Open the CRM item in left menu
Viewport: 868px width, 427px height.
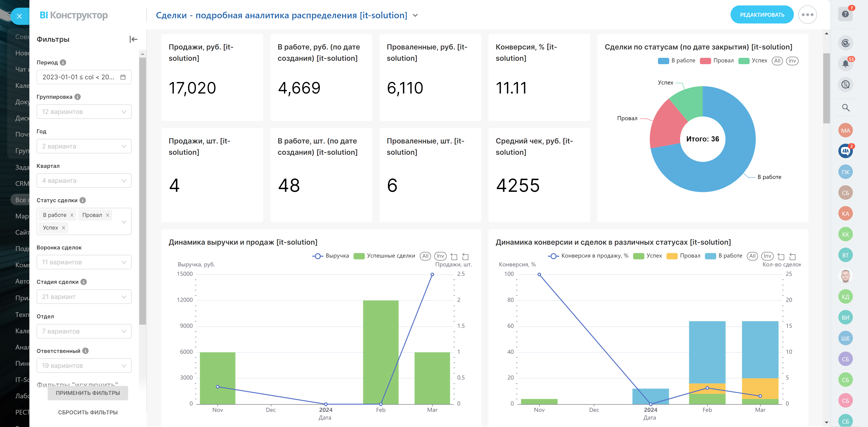pos(22,183)
